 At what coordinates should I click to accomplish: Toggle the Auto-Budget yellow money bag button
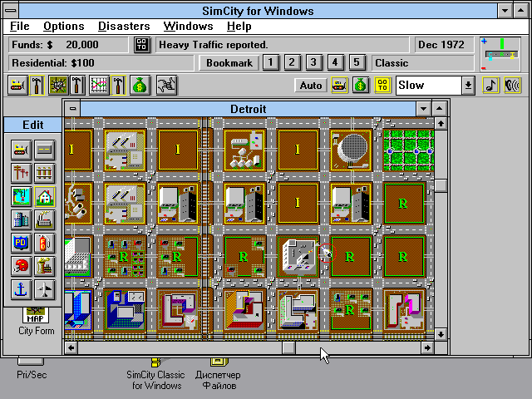[361, 85]
